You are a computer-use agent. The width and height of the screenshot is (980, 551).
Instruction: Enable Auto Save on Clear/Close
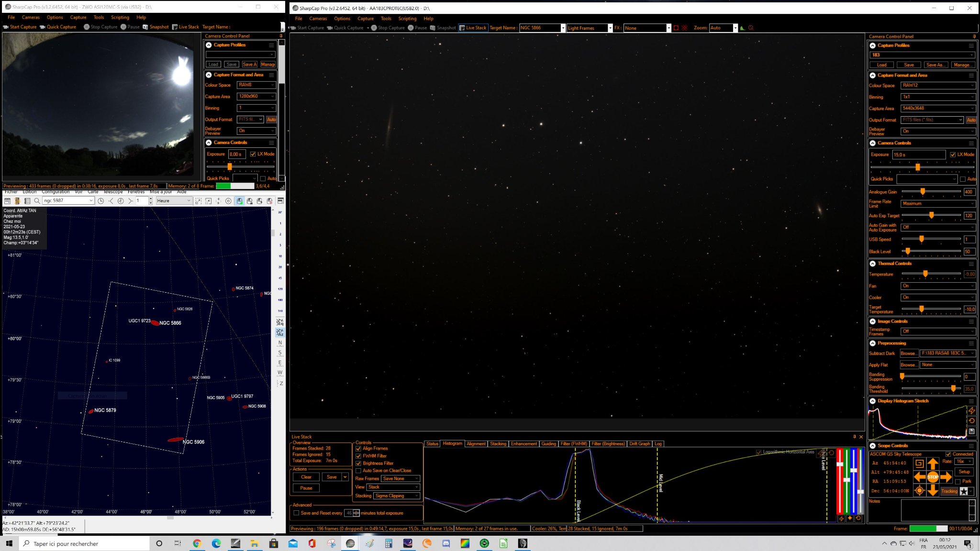[358, 471]
